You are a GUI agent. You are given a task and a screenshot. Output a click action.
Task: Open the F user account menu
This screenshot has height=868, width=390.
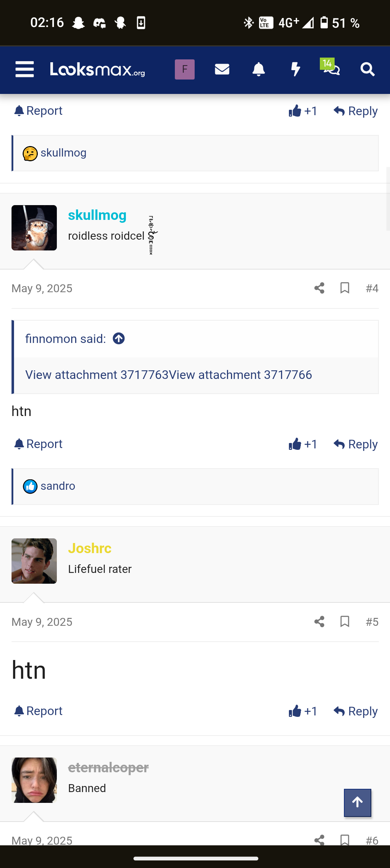click(x=185, y=69)
